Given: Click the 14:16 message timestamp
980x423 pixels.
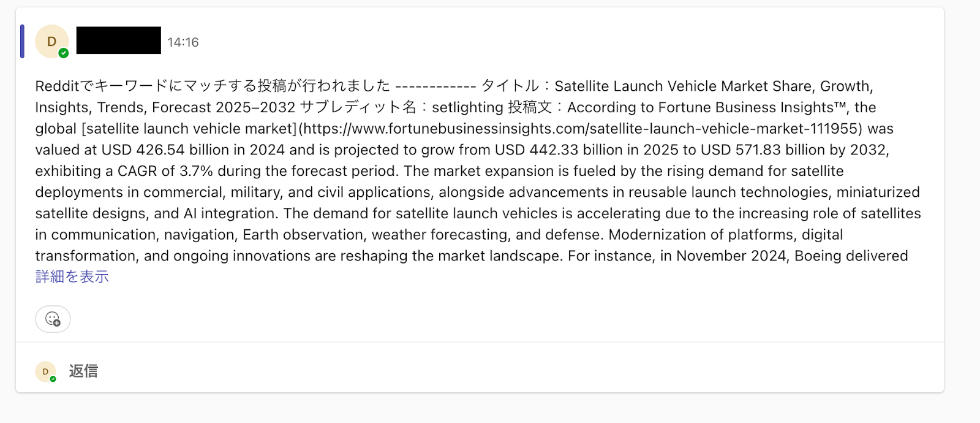Looking at the screenshot, I should point(183,42).
